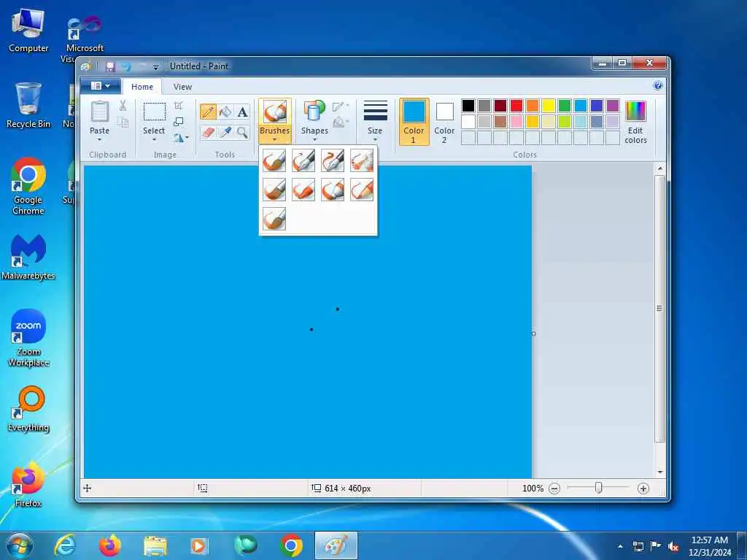The image size is (747, 560).
Task: Open Paint Help question mark icon
Action: 658,86
